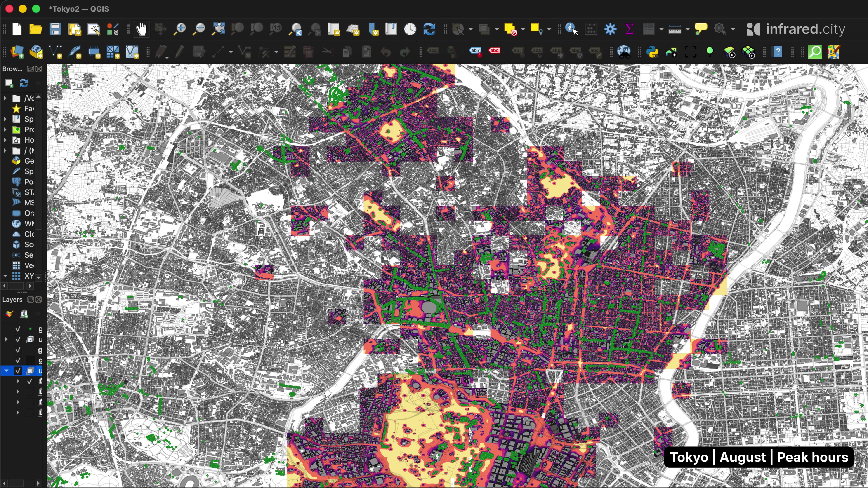The image size is (868, 488).
Task: Click the Map Tips speech bubble
Action: click(x=701, y=29)
